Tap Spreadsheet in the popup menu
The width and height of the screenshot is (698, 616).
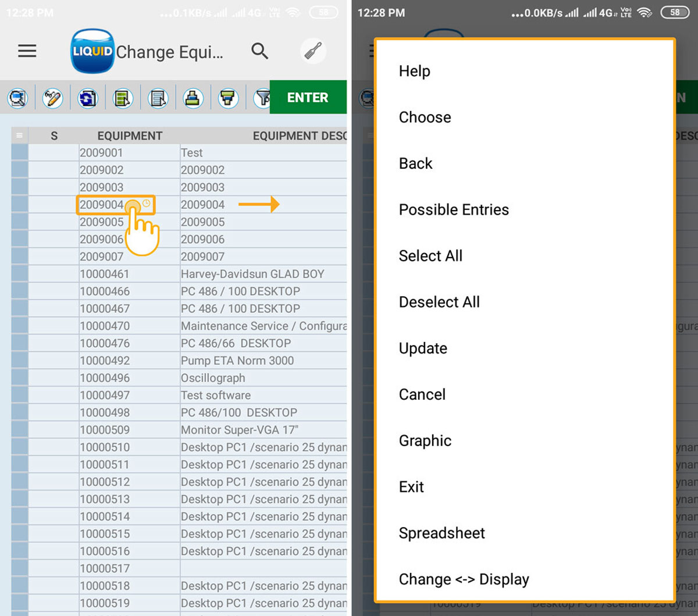click(x=441, y=533)
